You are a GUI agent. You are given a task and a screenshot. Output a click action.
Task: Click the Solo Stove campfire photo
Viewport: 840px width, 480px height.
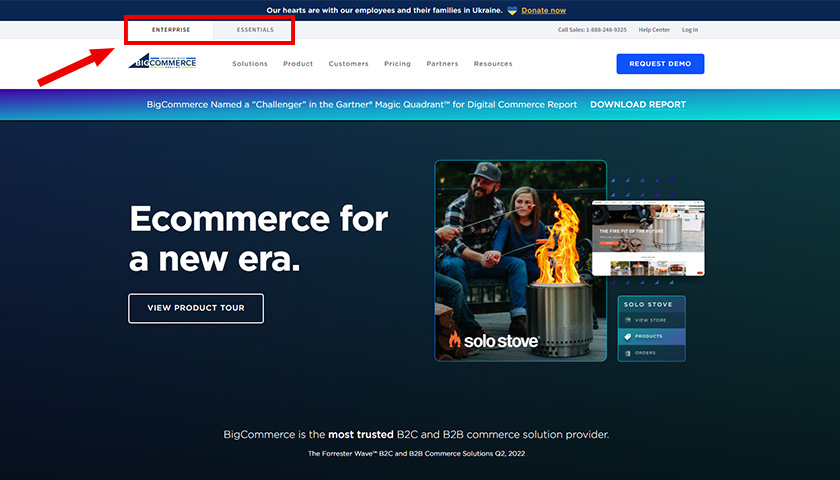(520, 261)
